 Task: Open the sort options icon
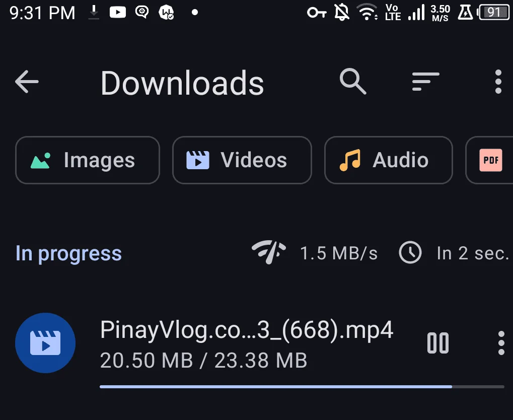point(425,82)
